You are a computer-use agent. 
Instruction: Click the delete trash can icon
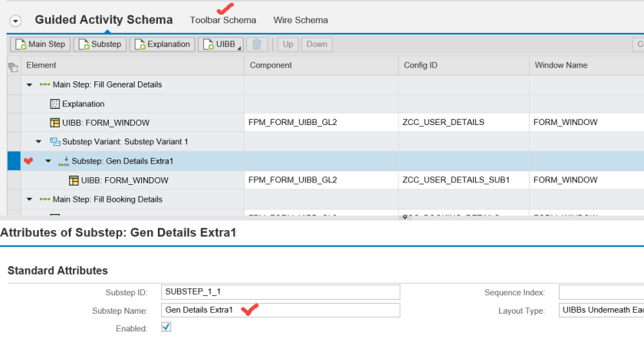click(258, 44)
